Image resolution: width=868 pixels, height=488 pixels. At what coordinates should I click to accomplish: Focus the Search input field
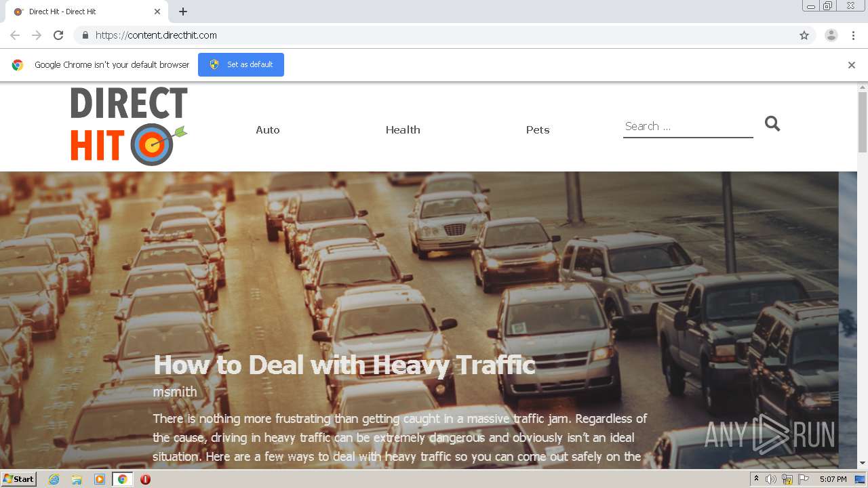point(688,126)
